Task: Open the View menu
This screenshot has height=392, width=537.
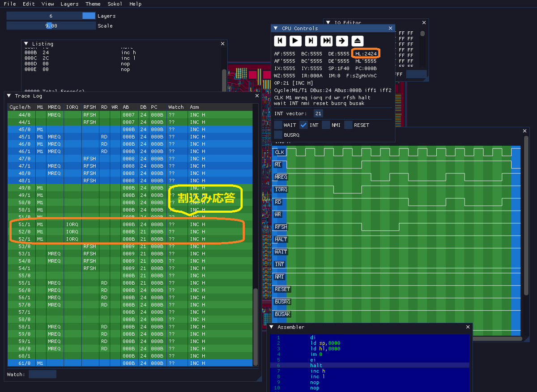Action: pyautogui.click(x=48, y=4)
